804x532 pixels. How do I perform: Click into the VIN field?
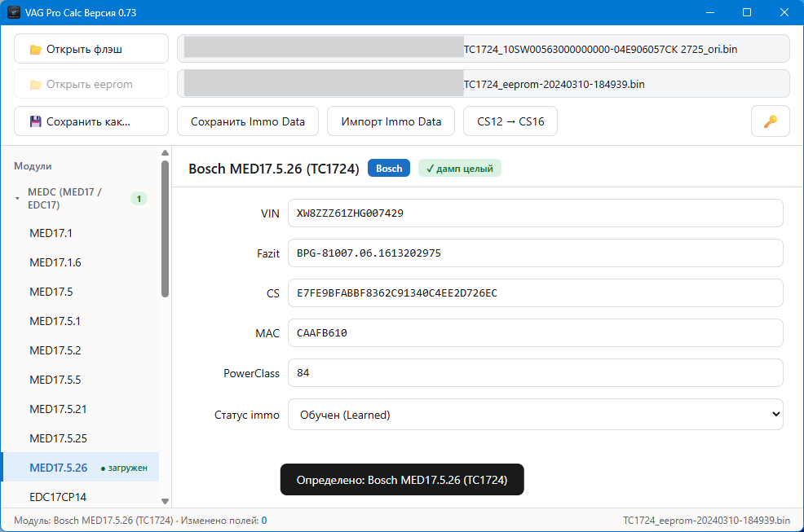coord(535,213)
